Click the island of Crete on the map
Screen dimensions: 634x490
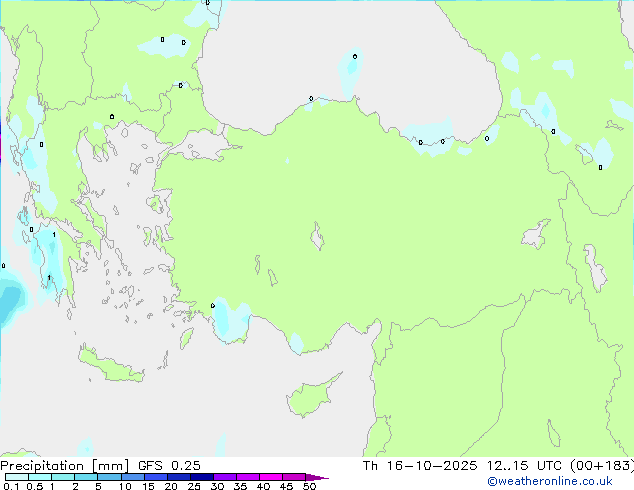tap(110, 366)
